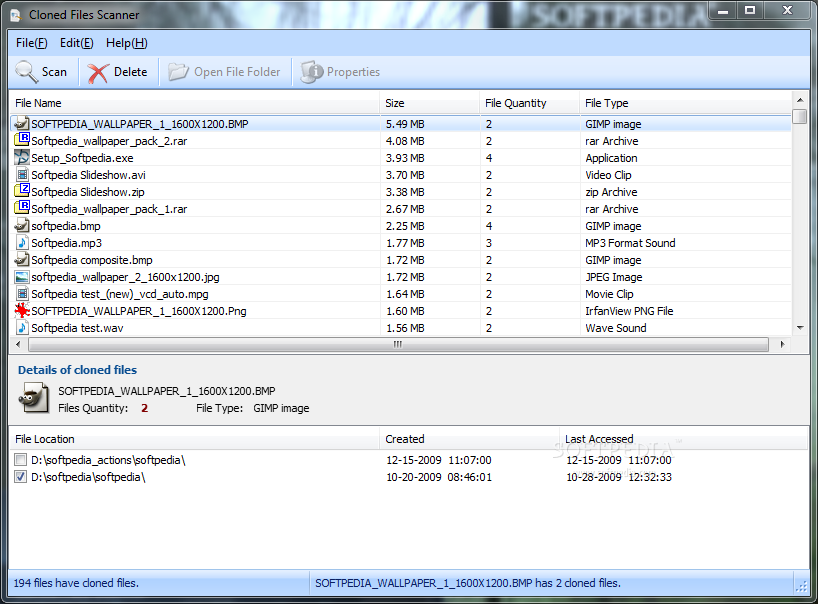
Task: Click the status bar resize grip
Action: (801, 586)
